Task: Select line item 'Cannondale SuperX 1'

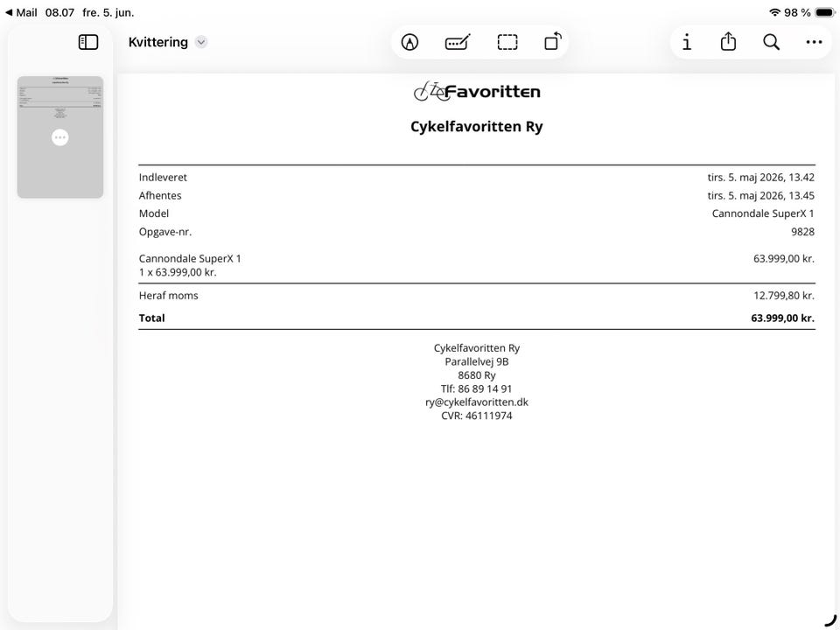Action: coord(190,258)
